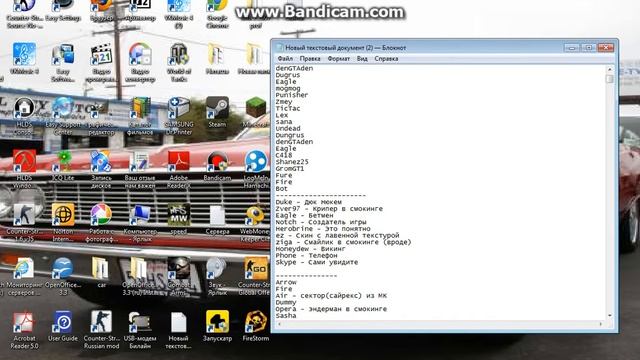Select the Ваш отзыв нам важен shortcut
The image size is (640, 360).
click(140, 169)
